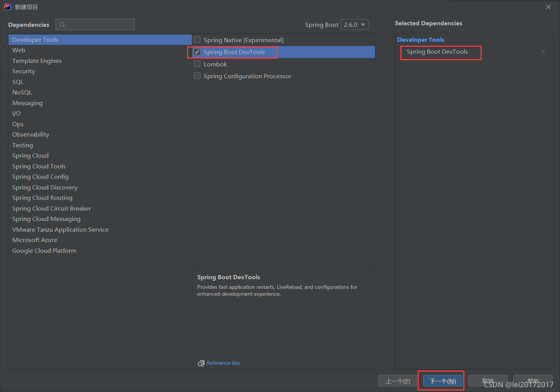Viewport: 560px width, 392px height.
Task: Select the Spring Cloud Messaging category
Action: click(100, 219)
